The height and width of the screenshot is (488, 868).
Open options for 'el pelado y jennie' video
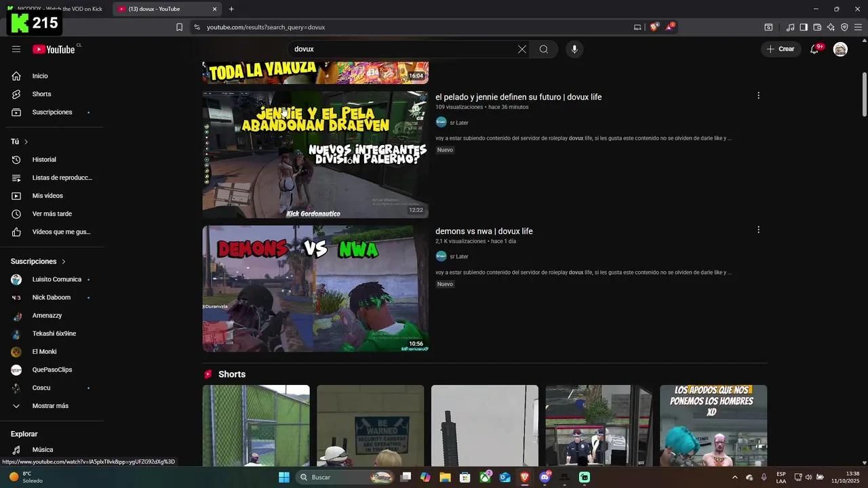coord(758,96)
